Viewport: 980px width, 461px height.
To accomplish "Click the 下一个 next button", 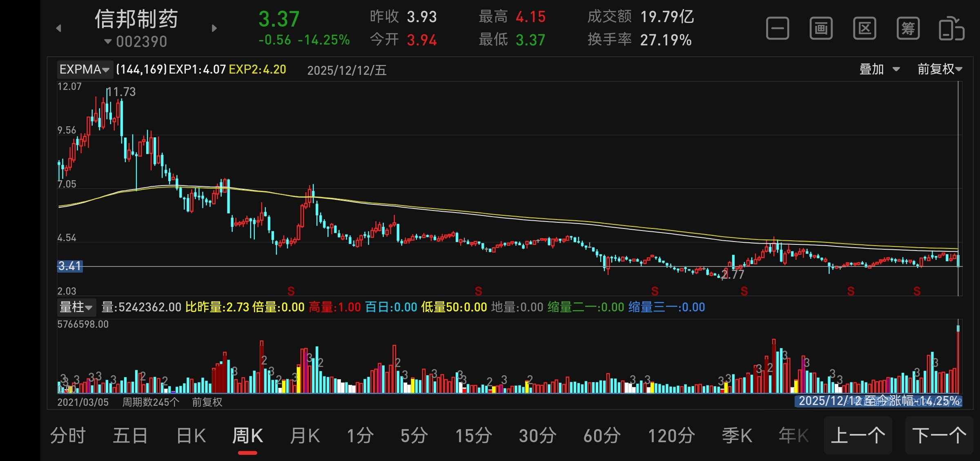I will (x=939, y=436).
